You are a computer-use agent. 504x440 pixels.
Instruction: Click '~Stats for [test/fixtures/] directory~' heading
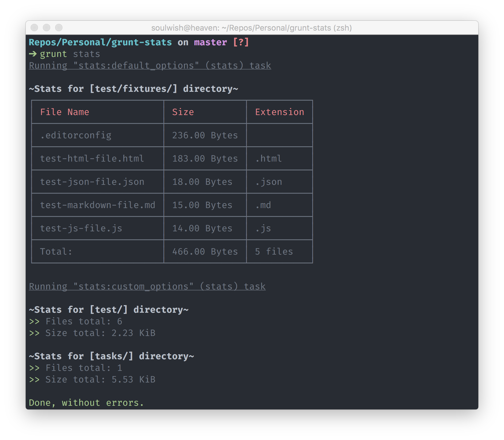pos(134,89)
